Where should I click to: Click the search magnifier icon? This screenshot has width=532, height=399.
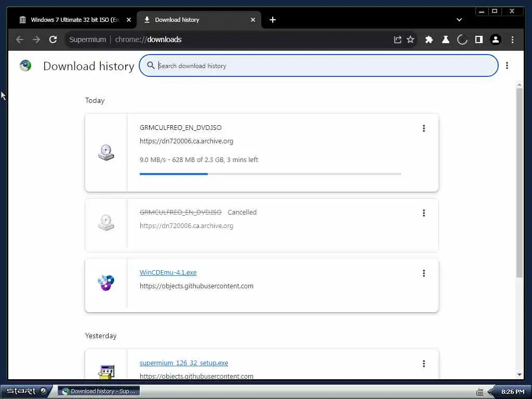click(151, 65)
